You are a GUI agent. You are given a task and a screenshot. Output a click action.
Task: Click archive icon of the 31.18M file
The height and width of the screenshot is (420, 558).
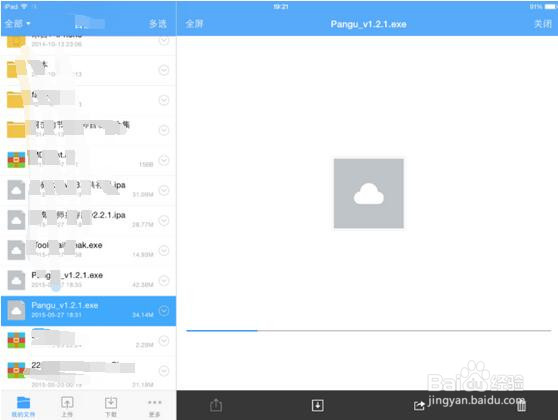click(16, 370)
